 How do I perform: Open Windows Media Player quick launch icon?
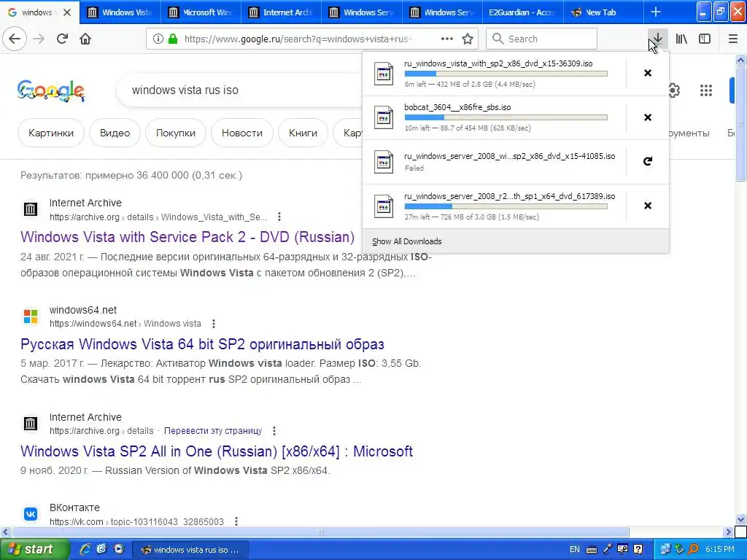[119, 550]
